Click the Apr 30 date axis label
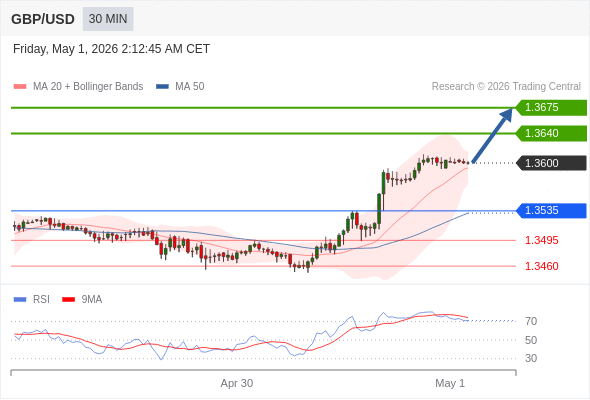Viewport: 590px width, 400px height. [x=237, y=383]
